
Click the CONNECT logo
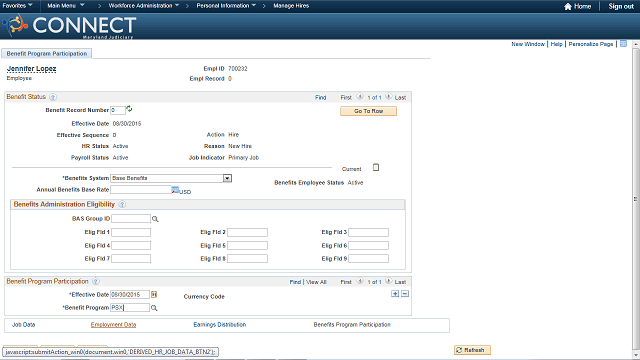point(69,27)
